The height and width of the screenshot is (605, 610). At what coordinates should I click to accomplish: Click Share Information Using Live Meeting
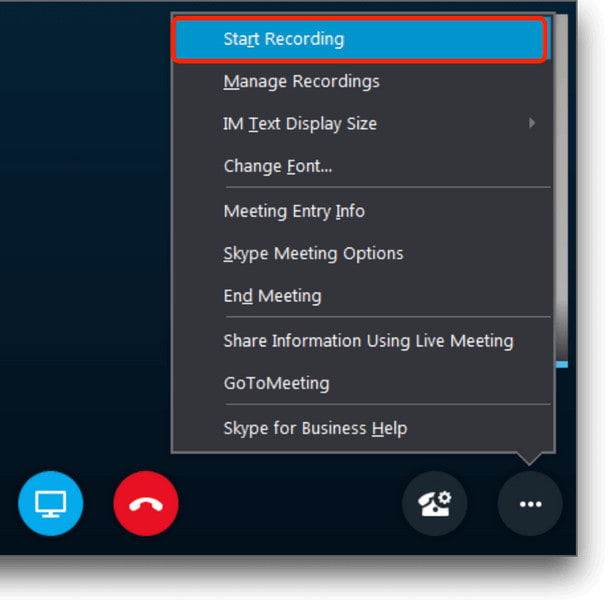coord(362,341)
